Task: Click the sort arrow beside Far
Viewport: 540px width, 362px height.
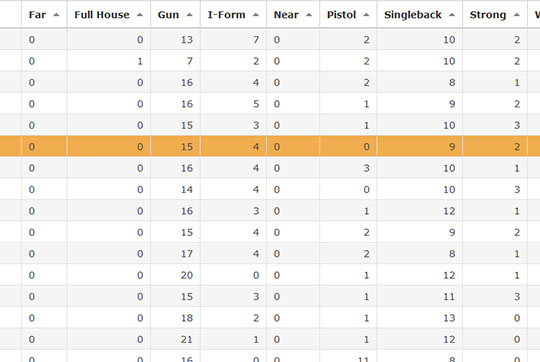Action: point(56,15)
